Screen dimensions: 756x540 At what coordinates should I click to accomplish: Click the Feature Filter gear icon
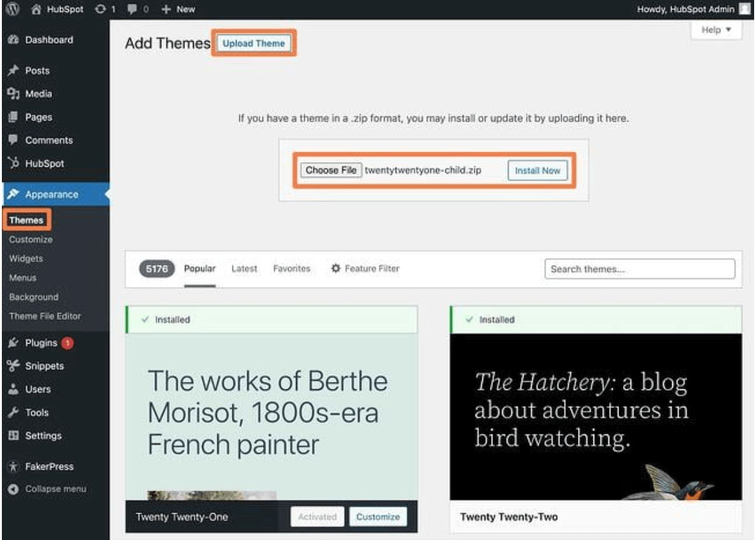(336, 269)
